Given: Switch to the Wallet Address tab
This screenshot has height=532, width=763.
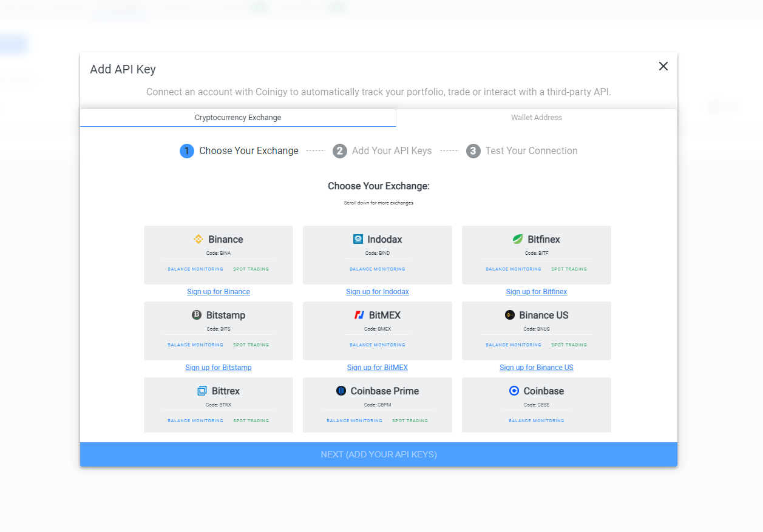Looking at the screenshot, I should [x=537, y=118].
